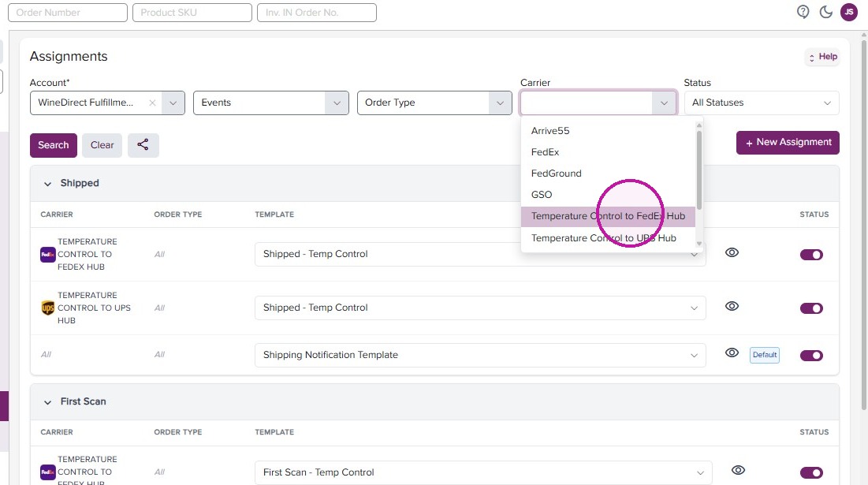Image resolution: width=868 pixels, height=485 pixels.
Task: Choose Temperature Control to UPS Hub option
Action: (608, 238)
